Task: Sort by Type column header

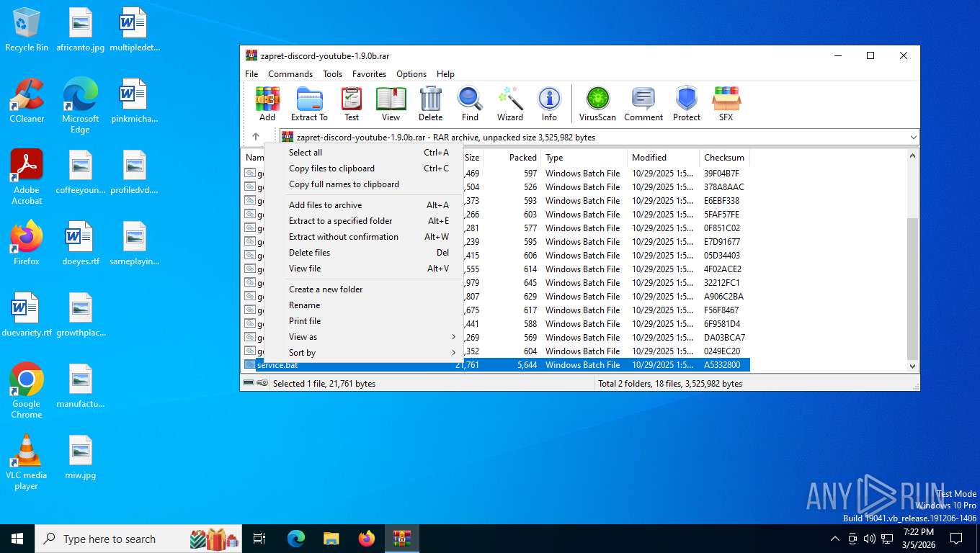Action: [x=584, y=158]
